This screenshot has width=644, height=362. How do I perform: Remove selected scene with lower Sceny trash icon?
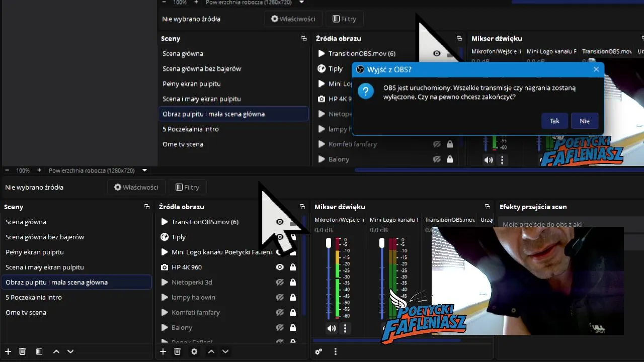click(22, 351)
